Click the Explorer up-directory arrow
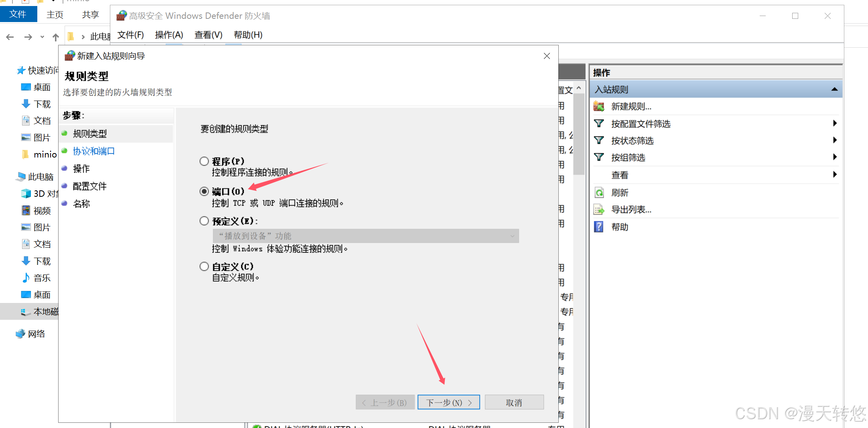Viewport: 868px width, 428px height. pos(56,37)
